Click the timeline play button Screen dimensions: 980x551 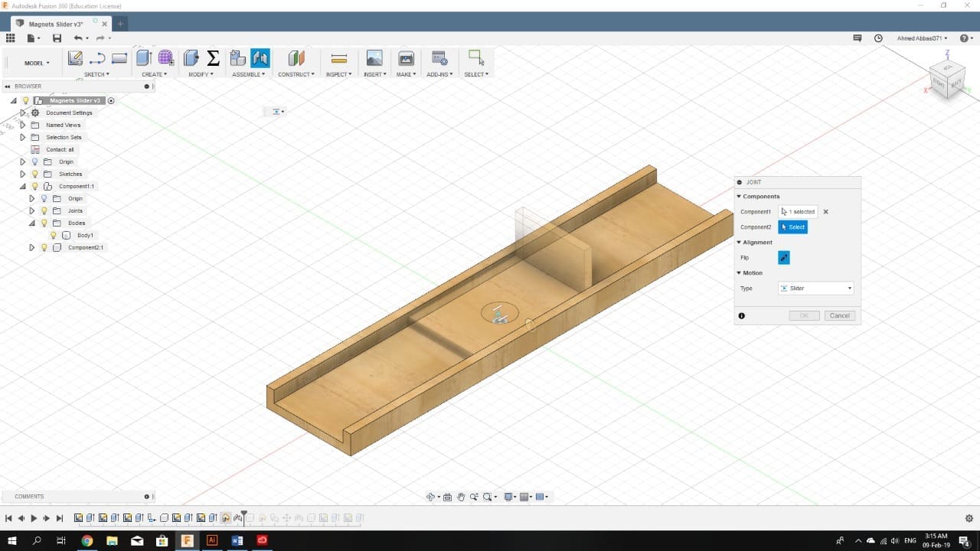tap(34, 518)
